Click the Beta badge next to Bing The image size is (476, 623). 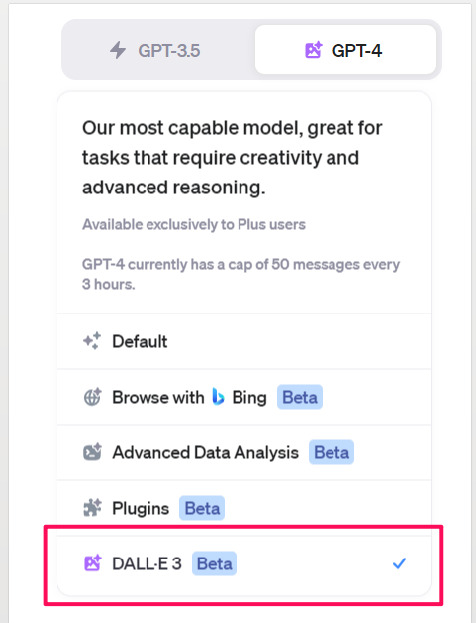[300, 397]
